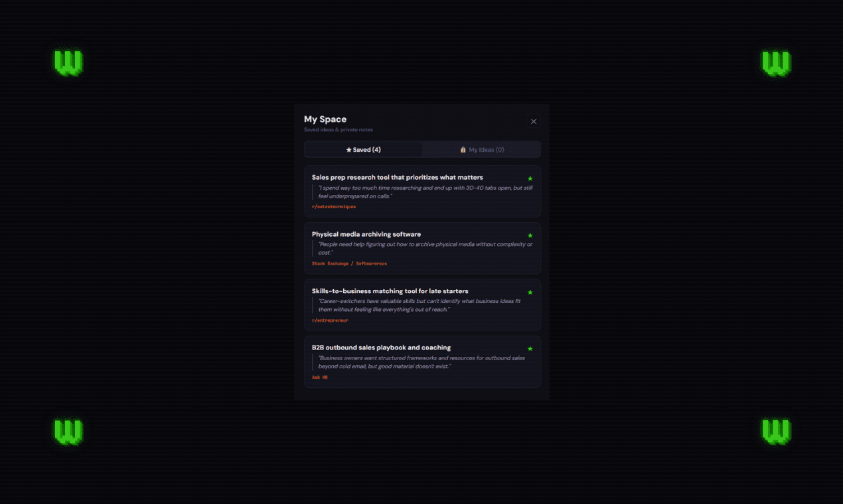The width and height of the screenshot is (843, 504).
Task: Click the green W logo in the lower-right corner
Action: click(775, 431)
